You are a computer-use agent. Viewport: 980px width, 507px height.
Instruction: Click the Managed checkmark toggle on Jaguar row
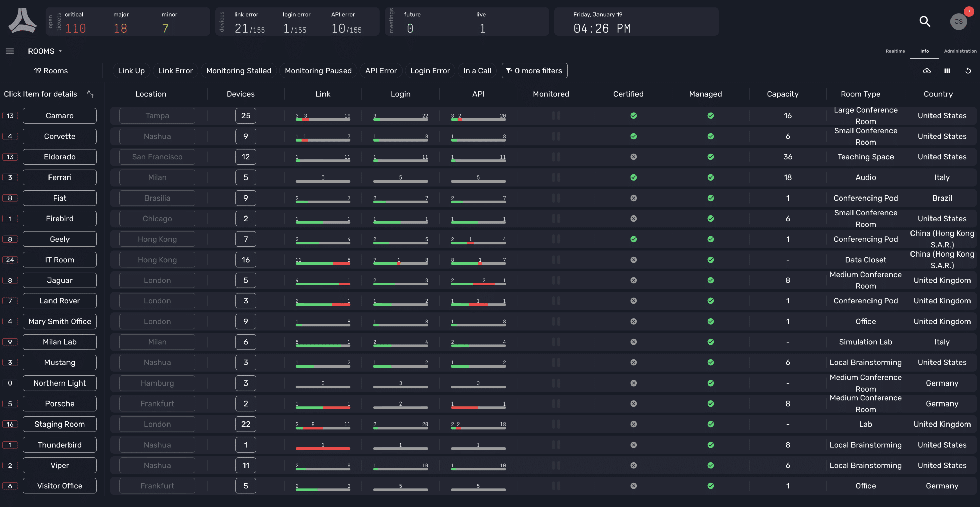coord(711,280)
